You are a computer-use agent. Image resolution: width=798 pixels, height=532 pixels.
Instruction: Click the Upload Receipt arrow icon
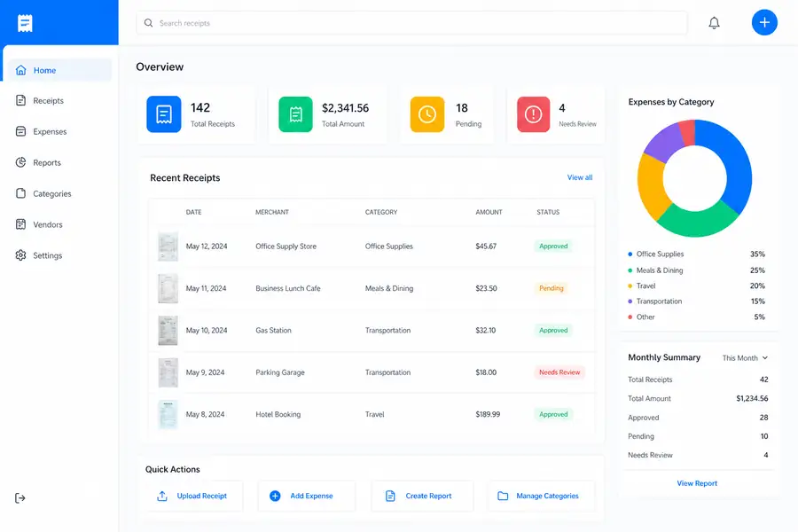[162, 496]
